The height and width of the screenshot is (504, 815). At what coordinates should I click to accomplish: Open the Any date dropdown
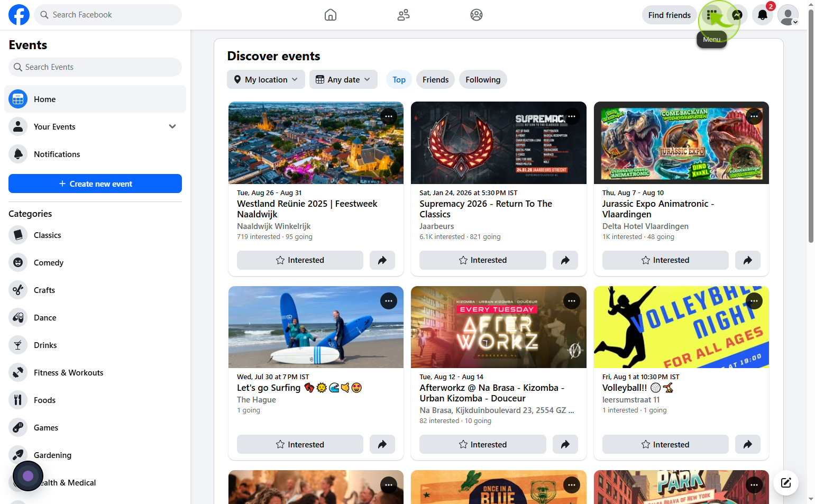(343, 79)
